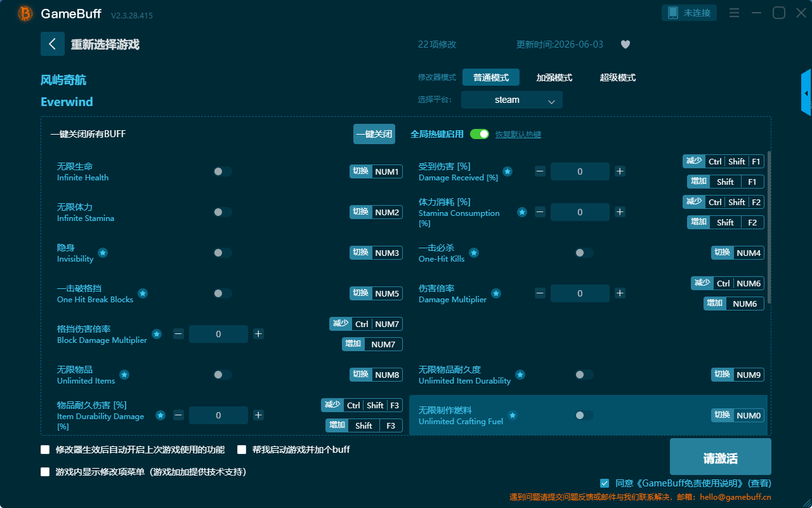Check auto-enable last used functions checkbox
This screenshot has height=508, width=812.
coord(45,450)
